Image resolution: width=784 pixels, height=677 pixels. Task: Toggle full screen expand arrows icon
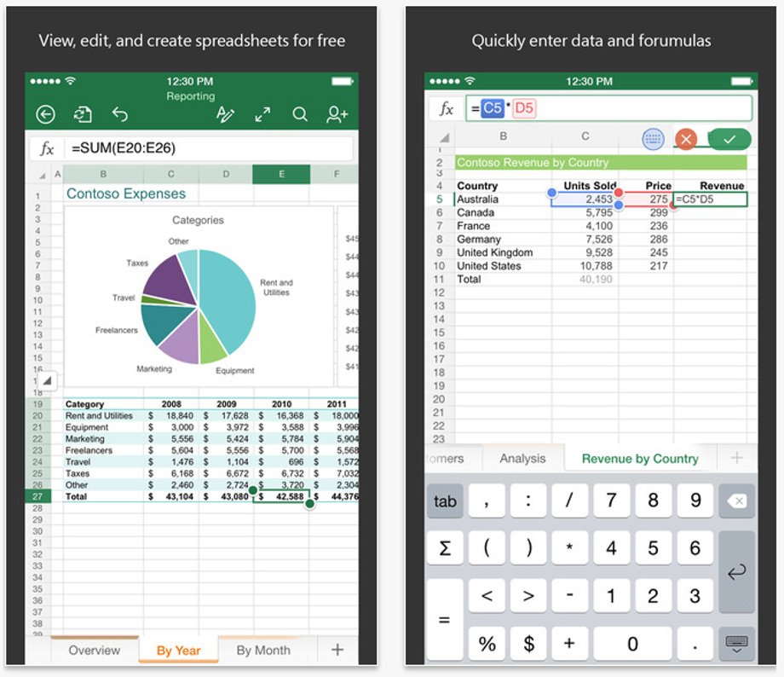262,114
